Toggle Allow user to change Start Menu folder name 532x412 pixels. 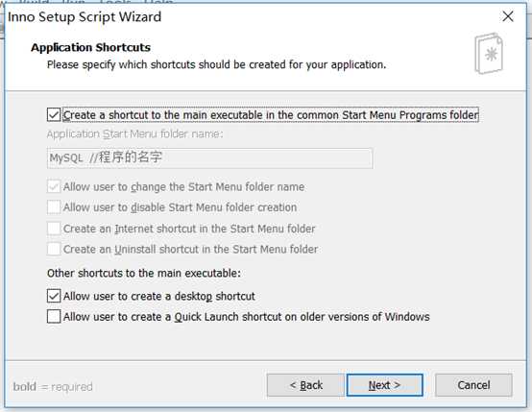pos(54,186)
